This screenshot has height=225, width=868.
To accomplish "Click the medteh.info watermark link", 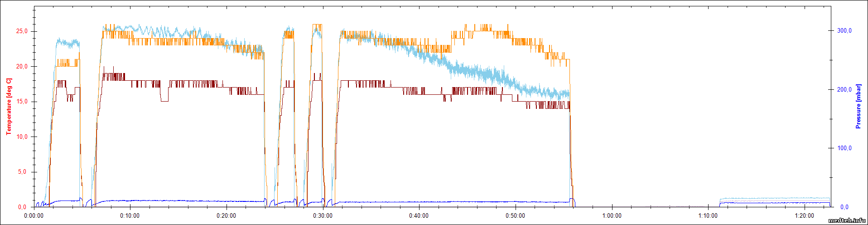I will pyautogui.click(x=847, y=220).
